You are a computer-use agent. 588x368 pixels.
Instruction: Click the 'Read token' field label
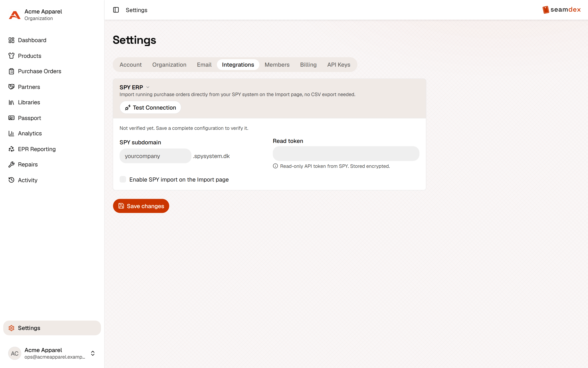coord(288,141)
